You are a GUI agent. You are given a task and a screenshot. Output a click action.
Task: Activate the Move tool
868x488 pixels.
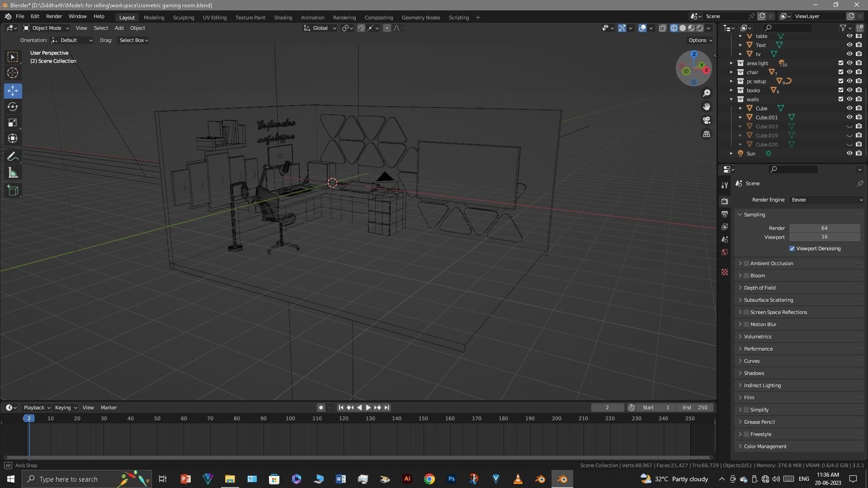point(13,91)
